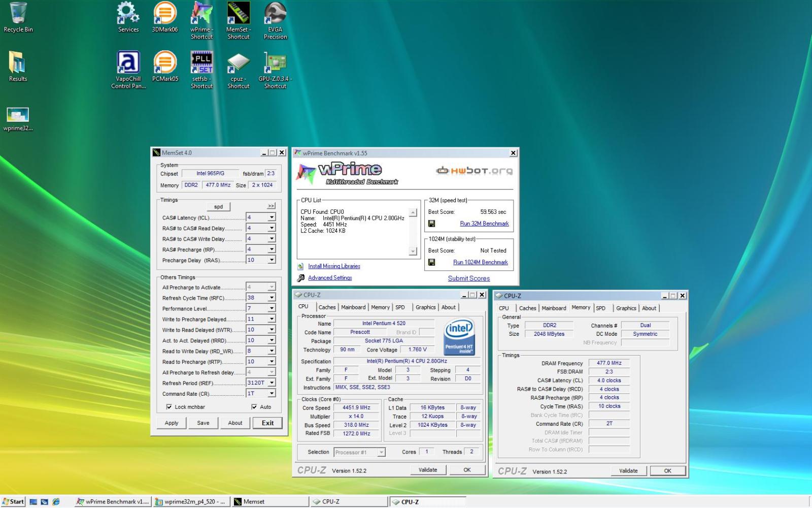Launch PCMark05 desktop icon
812x508 pixels.
165,67
